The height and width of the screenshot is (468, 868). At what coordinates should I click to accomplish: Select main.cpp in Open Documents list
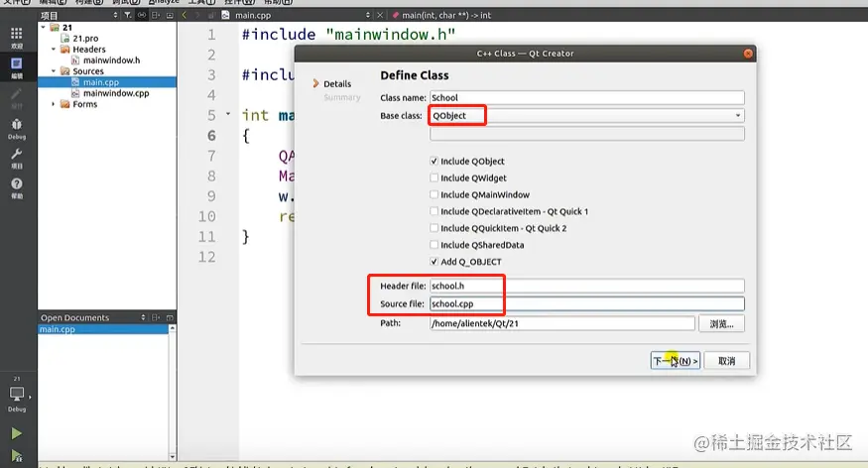tap(57, 329)
